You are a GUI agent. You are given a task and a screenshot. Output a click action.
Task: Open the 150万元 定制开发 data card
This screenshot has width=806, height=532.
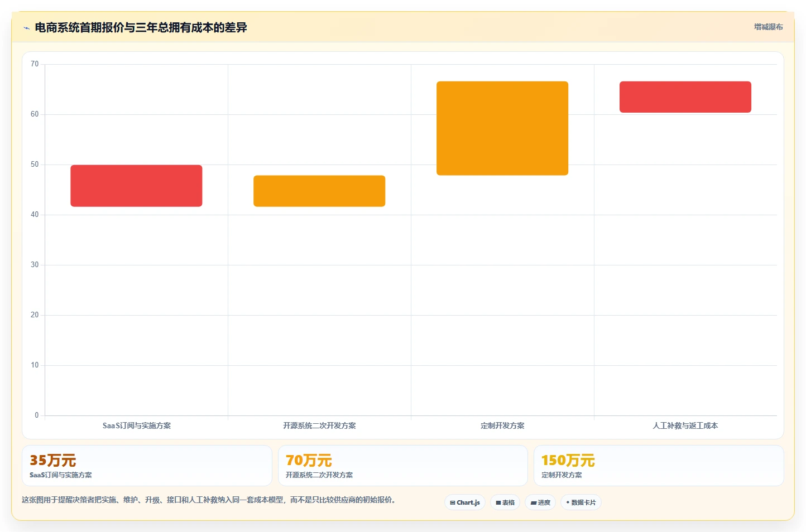659,466
